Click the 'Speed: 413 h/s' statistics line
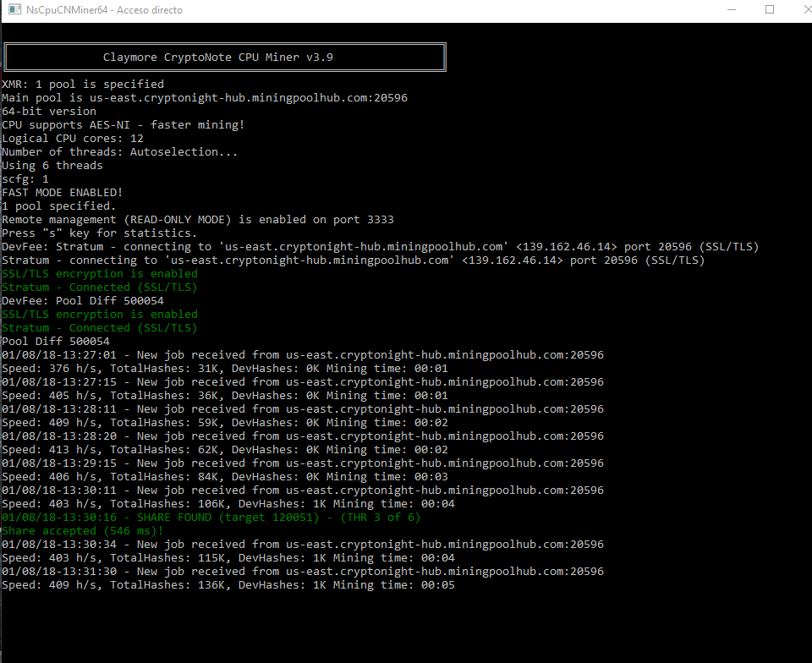The width and height of the screenshot is (812, 663). 225,450
